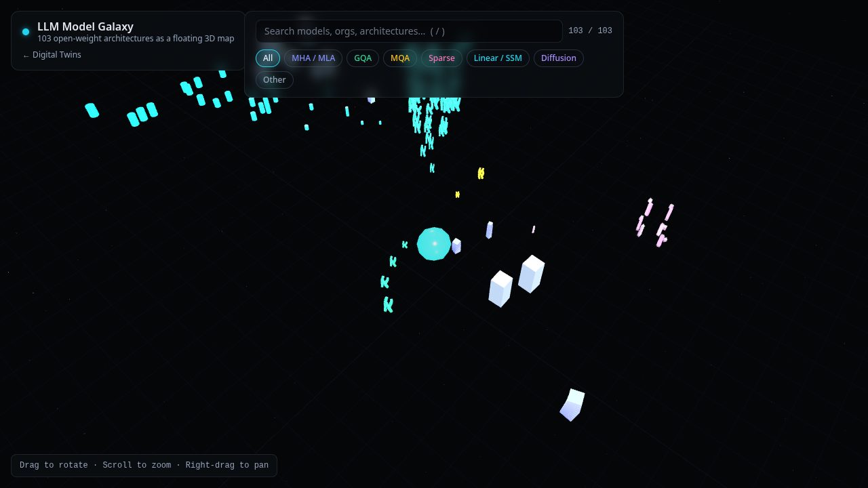Filter models by GQA attention
868x488 pixels.
tap(363, 58)
